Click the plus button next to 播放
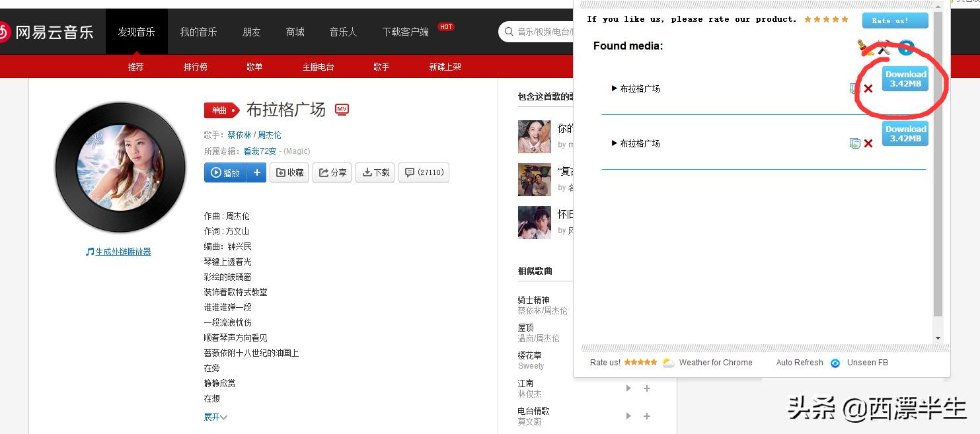This screenshot has height=434, width=980. pos(257,172)
